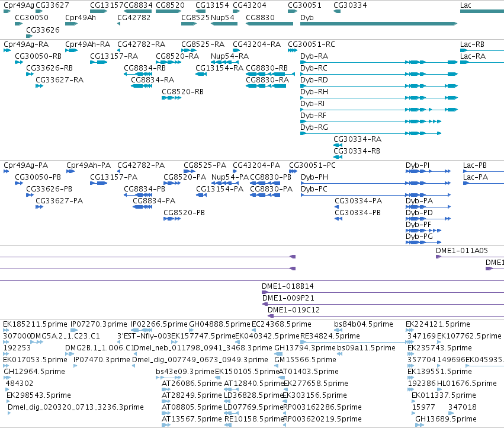Click the "CG30051-RC" transcript label
Viewport: 504px width, 428px height.
coord(312,44)
